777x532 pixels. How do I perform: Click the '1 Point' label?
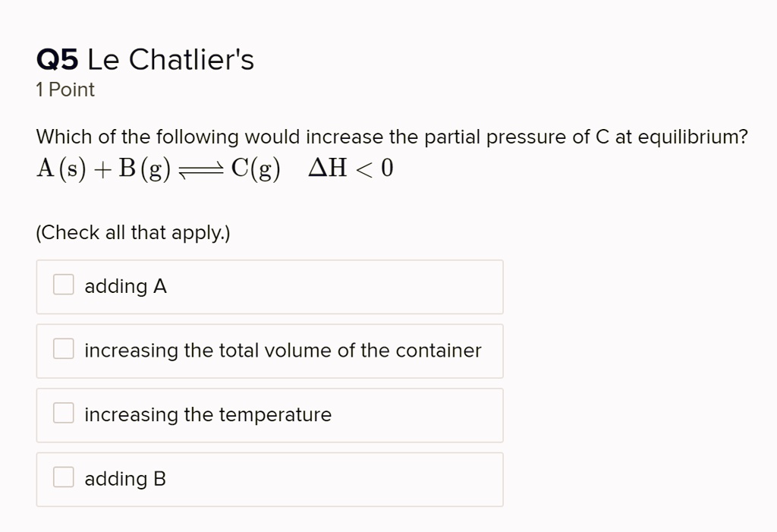64,90
